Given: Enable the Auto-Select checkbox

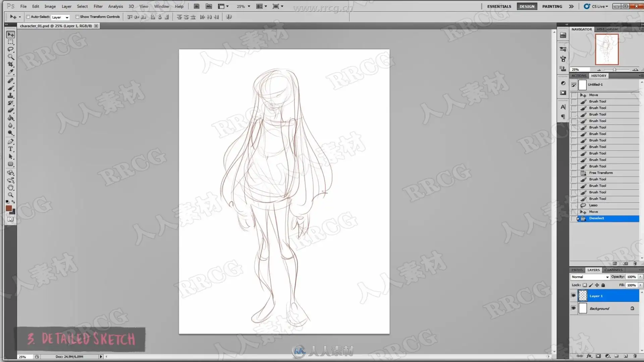Looking at the screenshot, I should click(28, 17).
